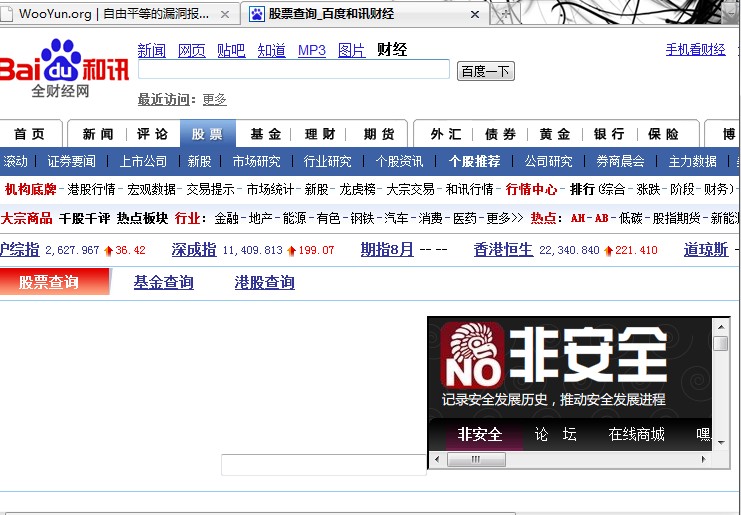
Task: Open the 新闻 link above search
Action: (151, 50)
